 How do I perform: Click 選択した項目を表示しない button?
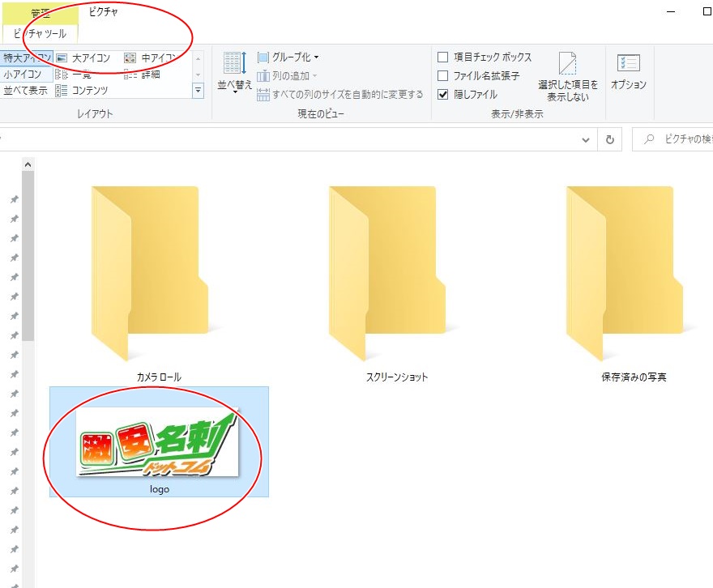pyautogui.click(x=568, y=77)
